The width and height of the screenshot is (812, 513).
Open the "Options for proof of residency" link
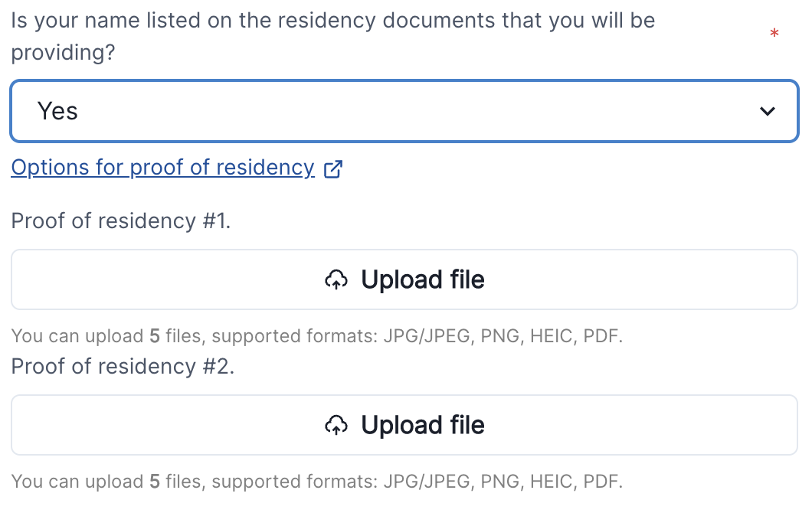click(162, 168)
